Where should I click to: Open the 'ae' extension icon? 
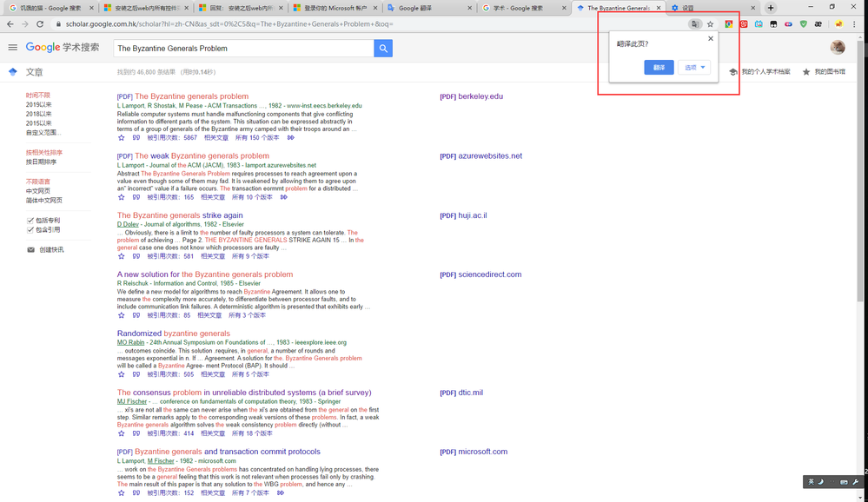[818, 23]
